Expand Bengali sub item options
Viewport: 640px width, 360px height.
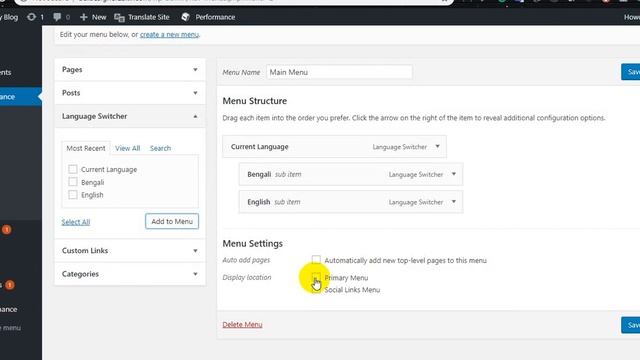coord(453,174)
